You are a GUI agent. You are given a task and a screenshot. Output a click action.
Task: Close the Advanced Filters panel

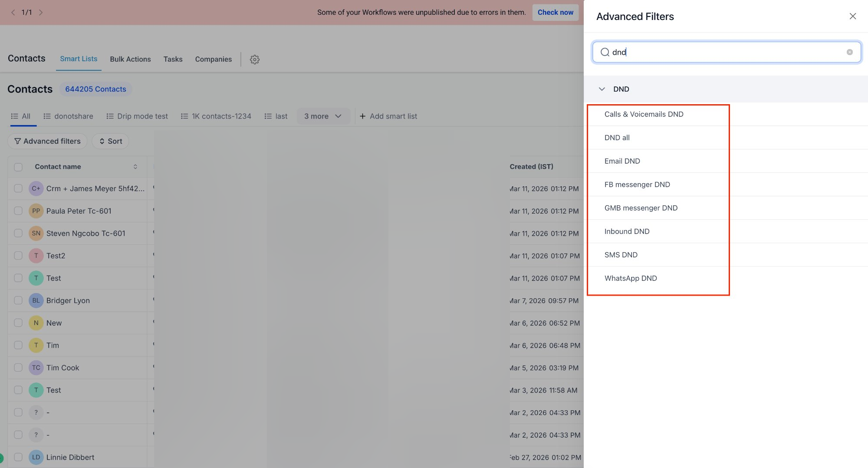point(852,16)
